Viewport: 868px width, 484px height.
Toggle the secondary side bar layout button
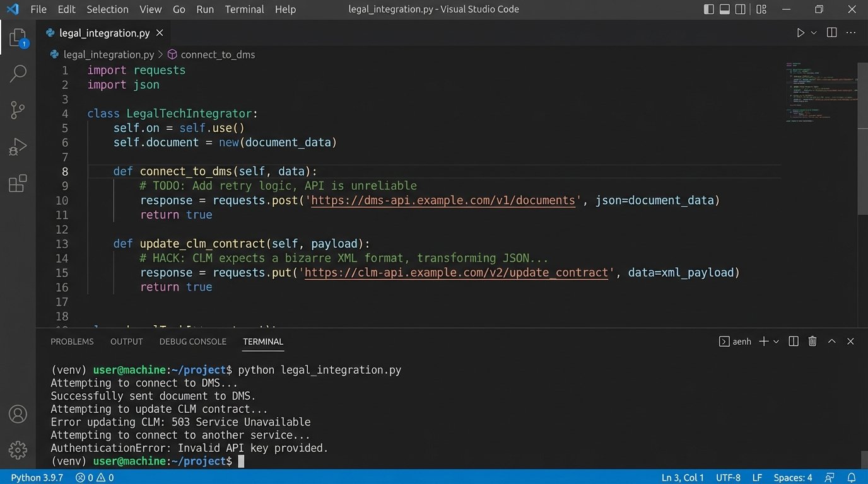[741, 9]
